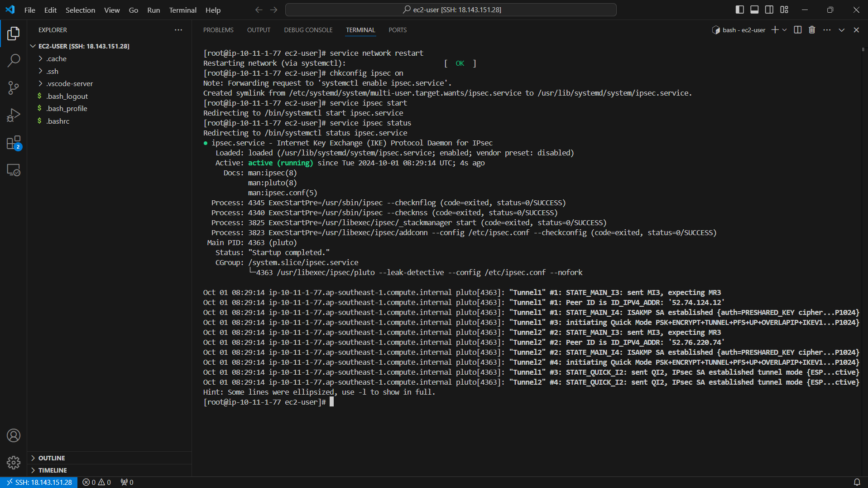Open the Accounts icon in activity bar
The image size is (868, 488).
point(14,435)
